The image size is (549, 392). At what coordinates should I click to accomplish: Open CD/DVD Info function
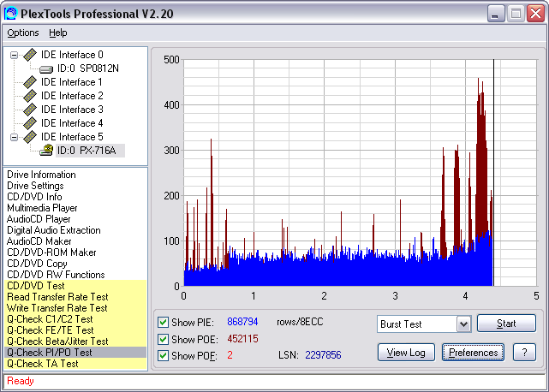pos(34,197)
